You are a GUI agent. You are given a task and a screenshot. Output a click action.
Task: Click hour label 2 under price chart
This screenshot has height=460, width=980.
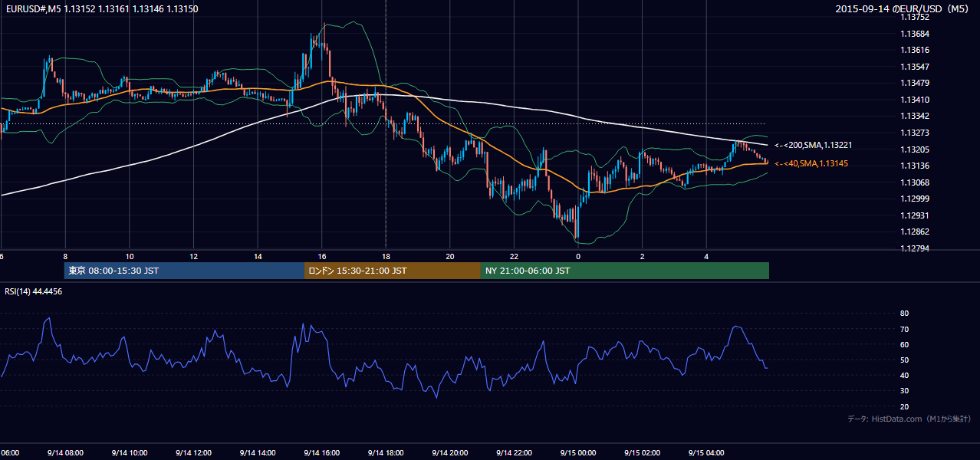(643, 257)
